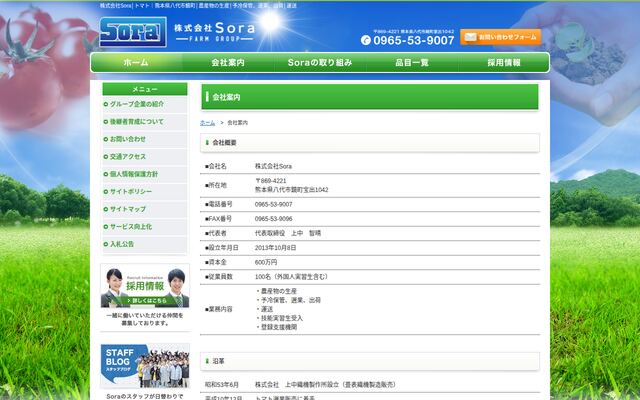The image size is (640, 400).
Task: Click the 会社案内 green page title banner
Action: coord(370,97)
